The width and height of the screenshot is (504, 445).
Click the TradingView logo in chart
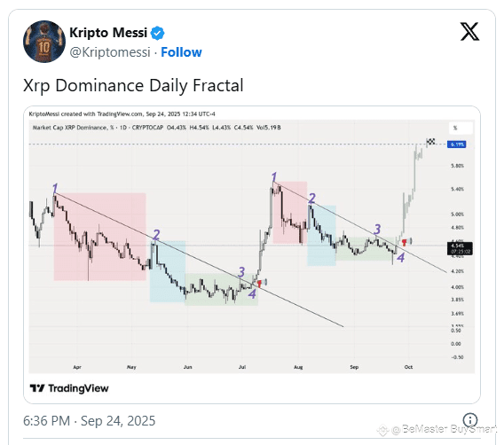click(x=69, y=388)
